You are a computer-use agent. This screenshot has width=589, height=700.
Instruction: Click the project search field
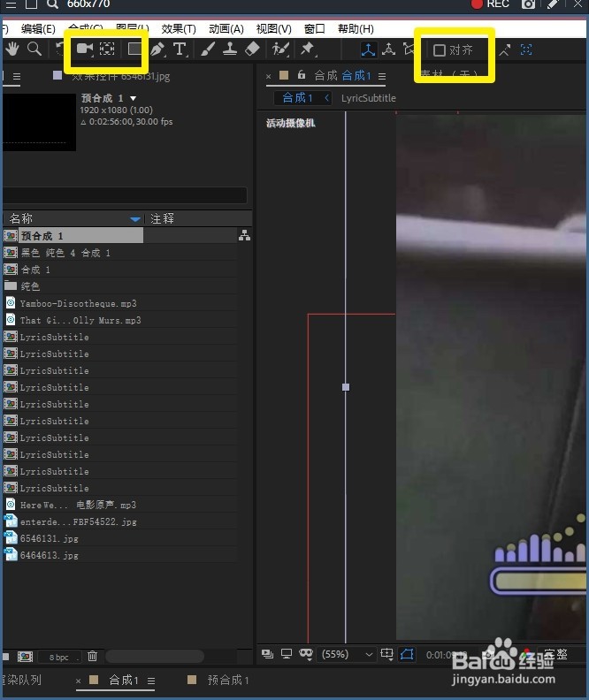tap(125, 195)
